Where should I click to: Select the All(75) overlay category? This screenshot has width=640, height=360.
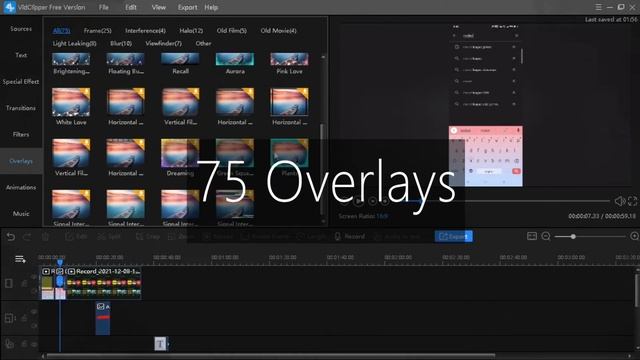coord(61,31)
